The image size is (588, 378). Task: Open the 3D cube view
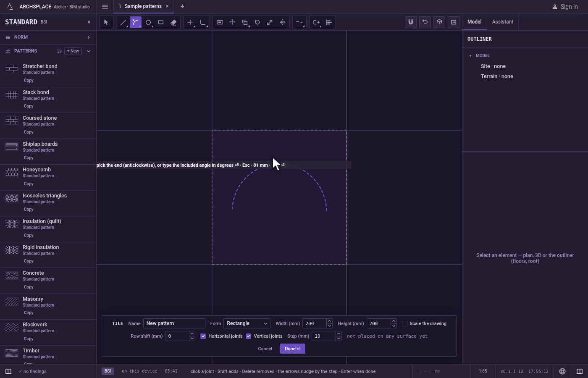coord(439,22)
